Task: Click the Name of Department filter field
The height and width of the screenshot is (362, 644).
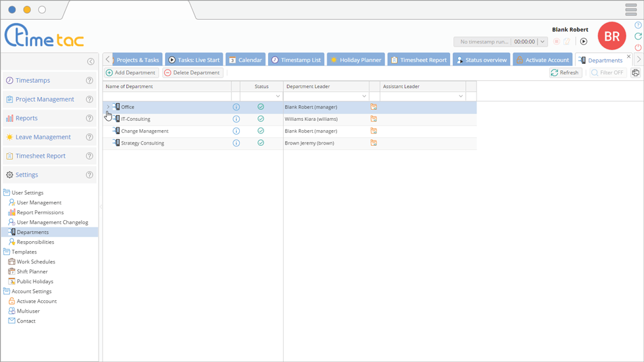Action: pos(167,97)
